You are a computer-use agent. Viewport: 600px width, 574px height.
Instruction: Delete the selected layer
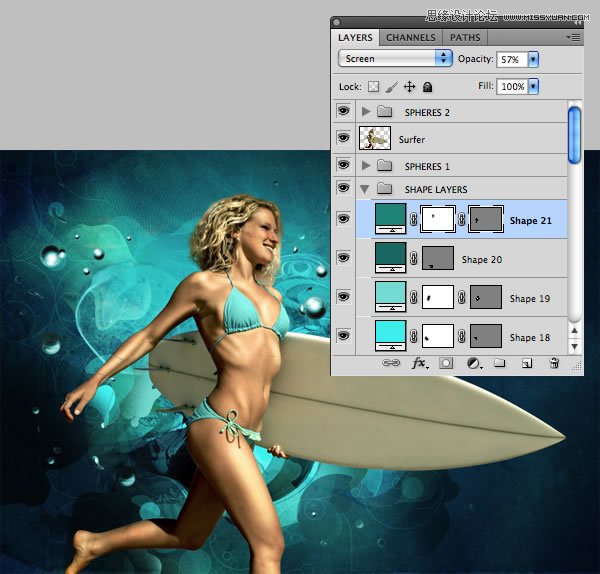click(x=553, y=364)
